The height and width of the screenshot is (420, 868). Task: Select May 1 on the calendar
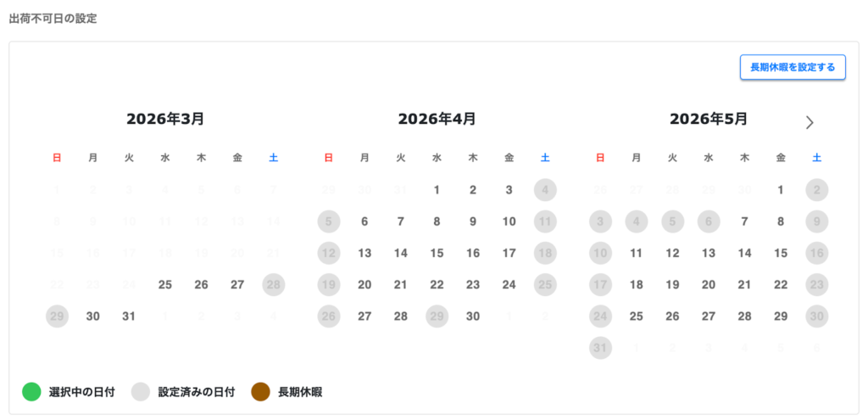(x=781, y=190)
